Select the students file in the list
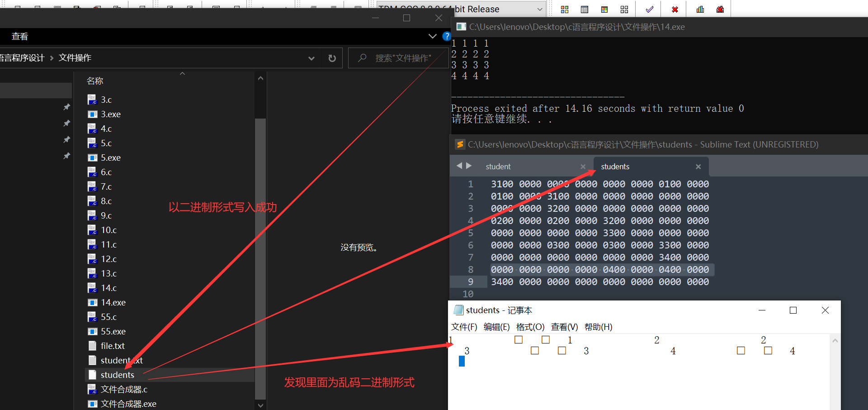 point(117,375)
